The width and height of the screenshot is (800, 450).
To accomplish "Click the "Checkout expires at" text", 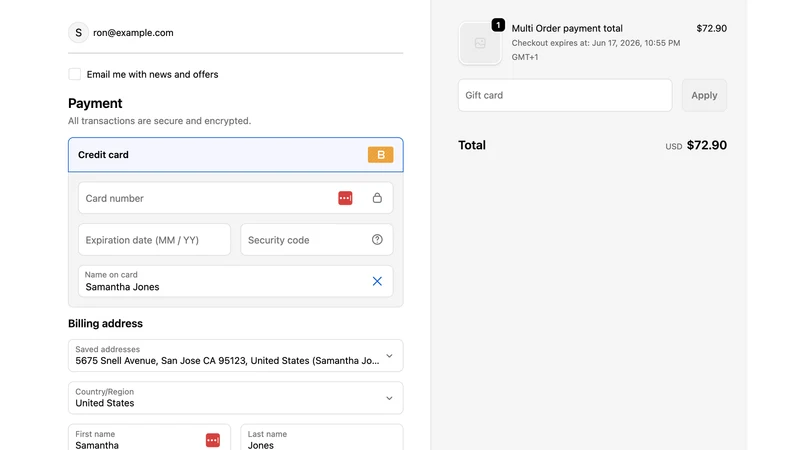I will coord(595,50).
